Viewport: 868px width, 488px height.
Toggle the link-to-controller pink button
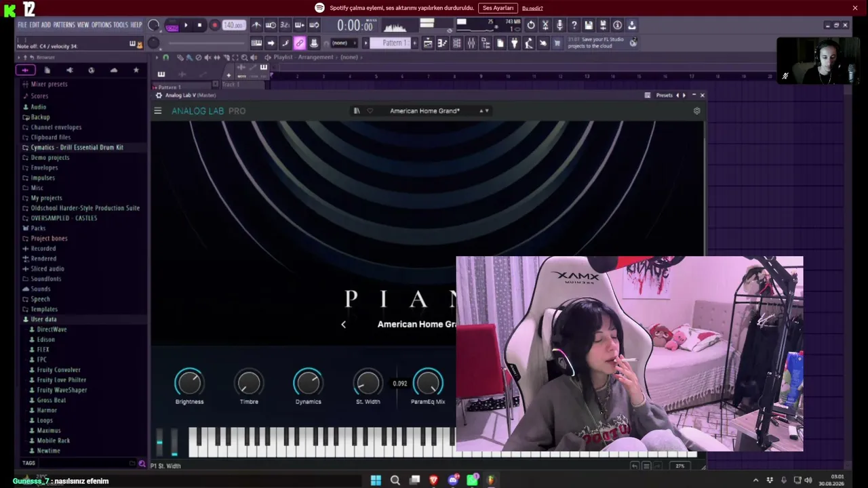click(299, 43)
